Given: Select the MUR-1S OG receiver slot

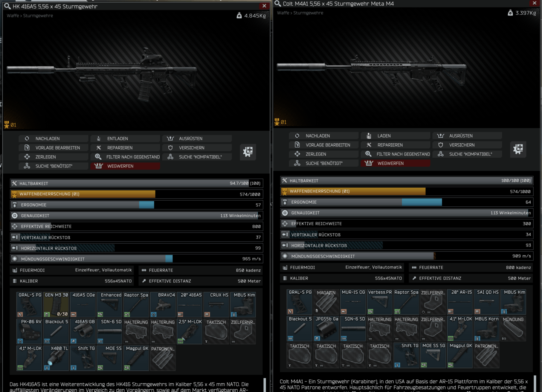Looking at the screenshot, I should 353,302.
